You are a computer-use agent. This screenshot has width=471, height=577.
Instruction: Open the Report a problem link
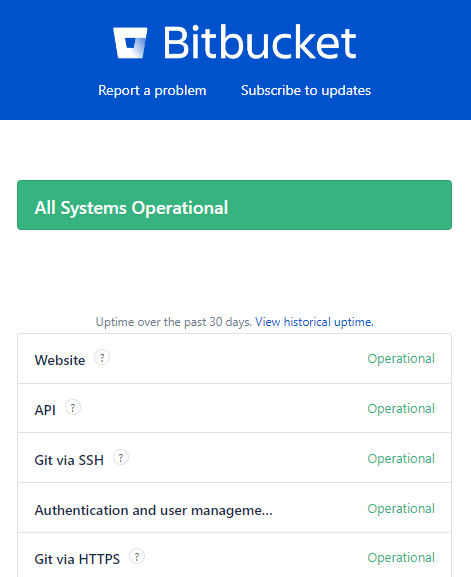(x=152, y=91)
